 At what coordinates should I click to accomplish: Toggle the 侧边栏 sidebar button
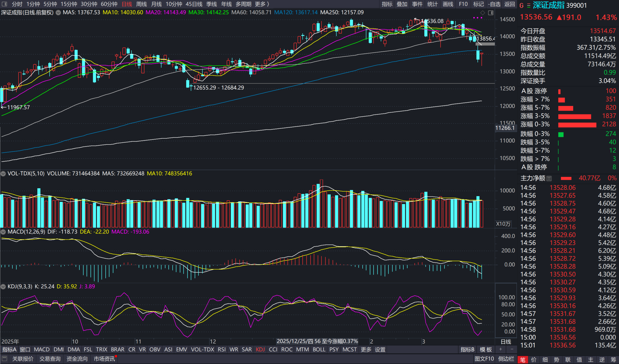(506, 359)
